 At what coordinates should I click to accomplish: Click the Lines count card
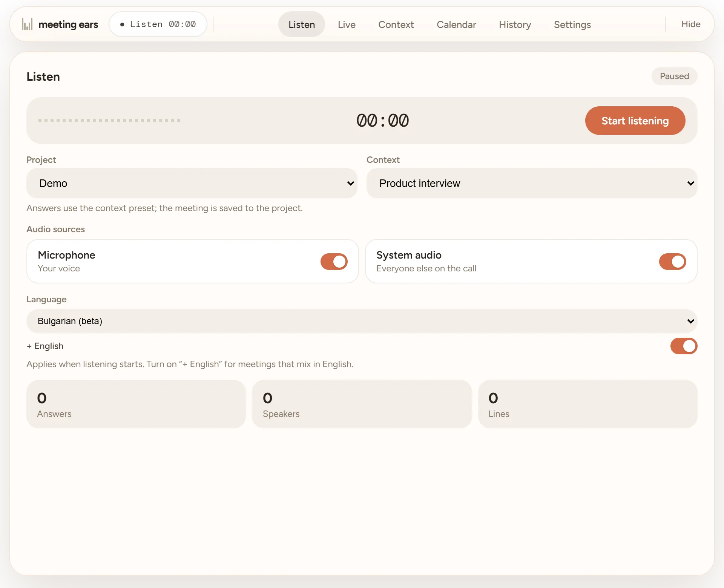point(587,404)
